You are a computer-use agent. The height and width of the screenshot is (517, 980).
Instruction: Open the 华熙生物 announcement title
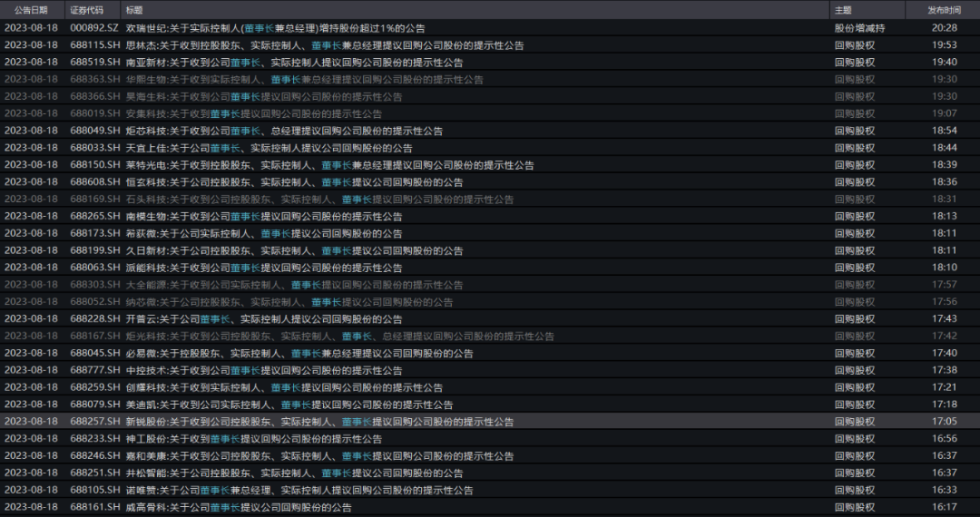point(304,79)
